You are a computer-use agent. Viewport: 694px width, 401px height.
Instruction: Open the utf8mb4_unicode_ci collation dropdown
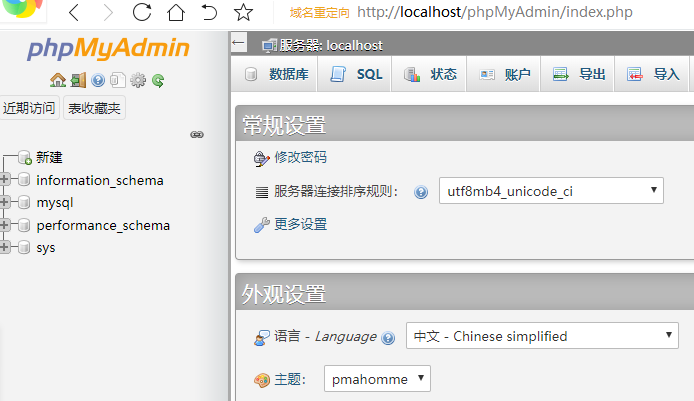coord(551,191)
